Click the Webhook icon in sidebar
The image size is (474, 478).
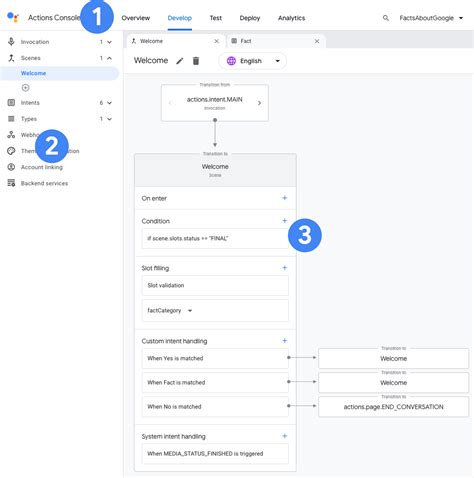click(11, 135)
